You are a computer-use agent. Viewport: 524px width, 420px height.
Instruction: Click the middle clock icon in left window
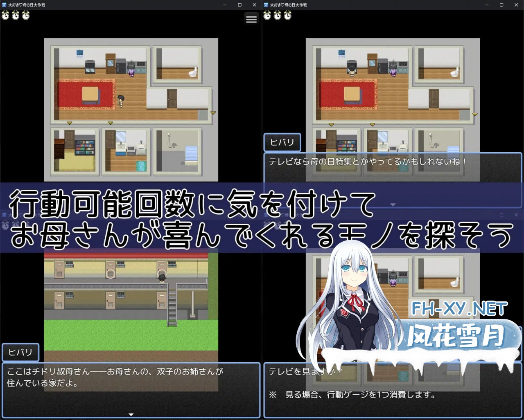16,16
